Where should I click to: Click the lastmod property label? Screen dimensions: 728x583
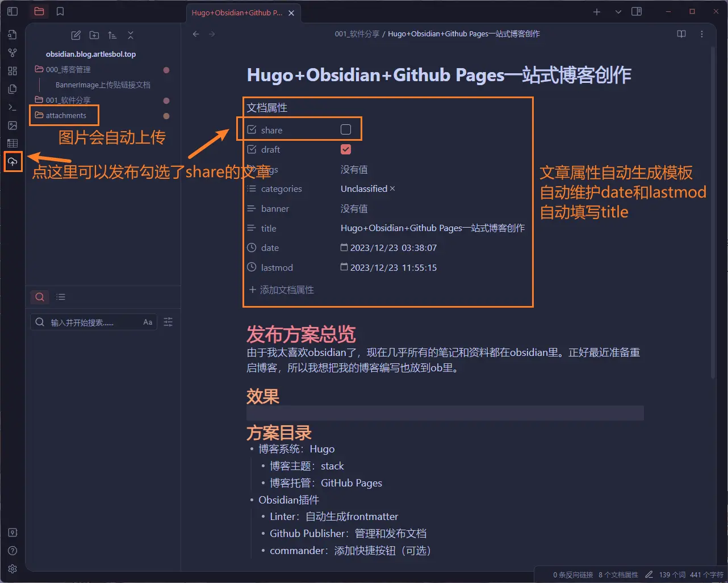[277, 267]
